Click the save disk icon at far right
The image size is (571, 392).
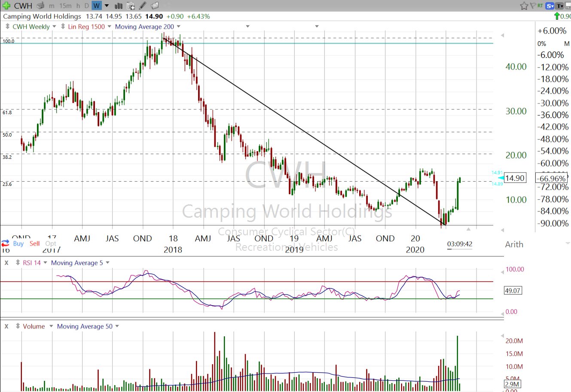tap(568, 6)
